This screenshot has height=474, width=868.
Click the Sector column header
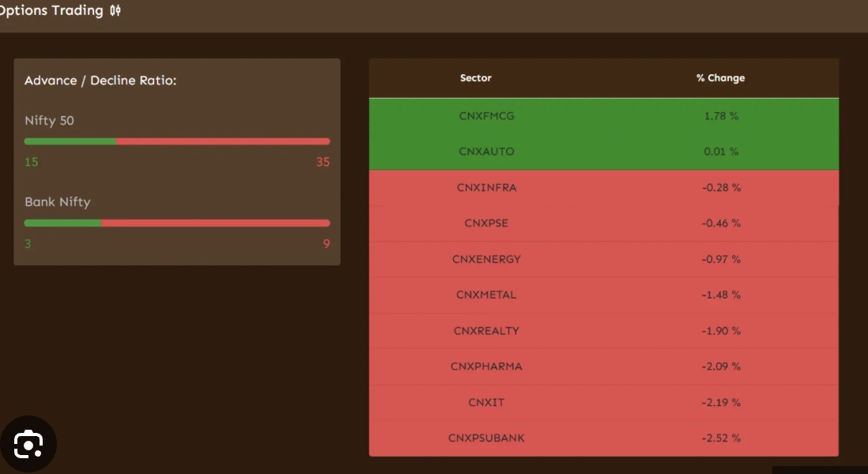pyautogui.click(x=475, y=78)
